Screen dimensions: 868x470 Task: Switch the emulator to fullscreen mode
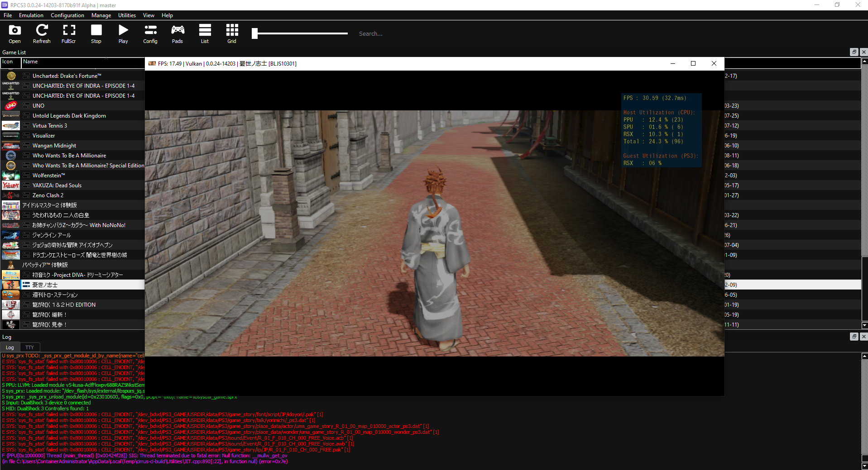click(69, 33)
